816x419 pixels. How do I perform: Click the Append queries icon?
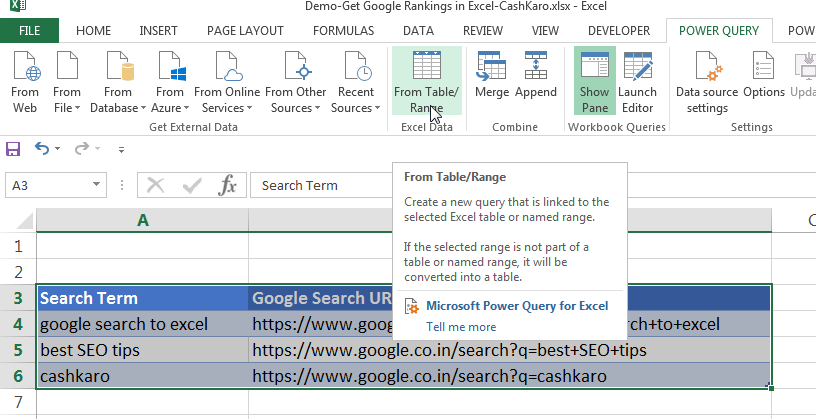[x=536, y=75]
